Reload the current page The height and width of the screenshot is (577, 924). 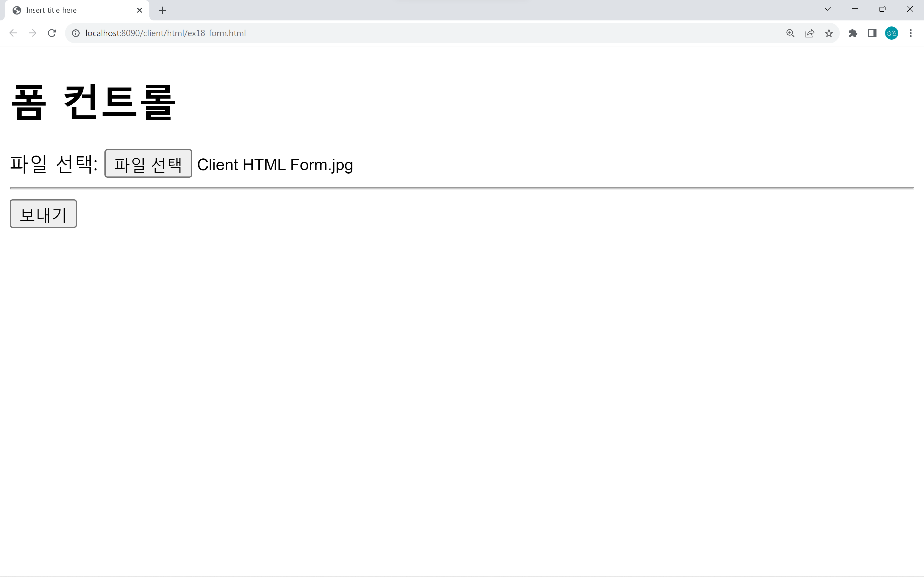[x=52, y=33]
